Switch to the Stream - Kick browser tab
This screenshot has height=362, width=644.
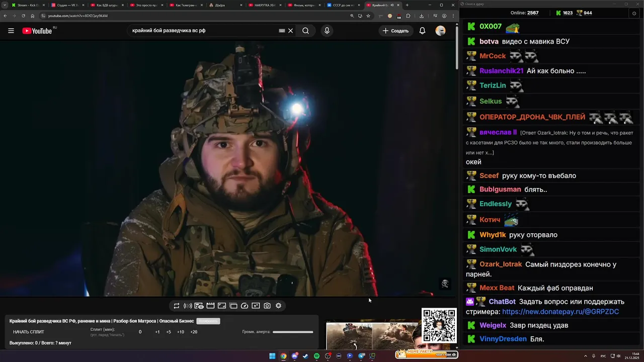pos(27,5)
